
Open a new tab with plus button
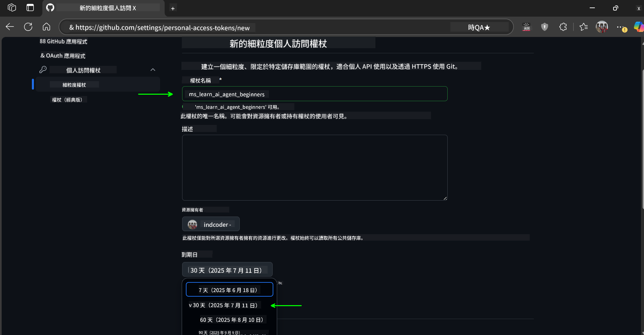click(x=173, y=8)
